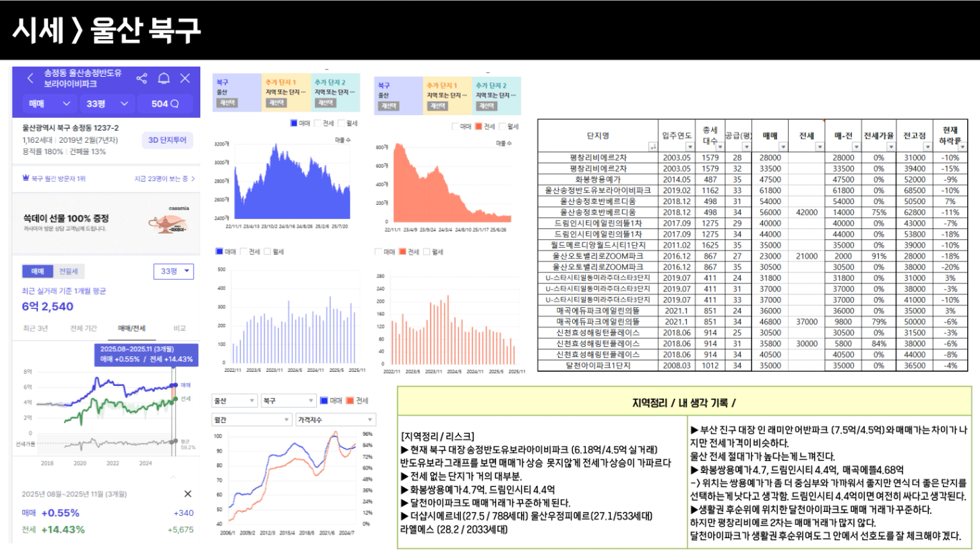Dismiss the 2025년 08월~2025년 11월 summary with its X
The width and height of the screenshot is (980, 551).
coord(187,494)
